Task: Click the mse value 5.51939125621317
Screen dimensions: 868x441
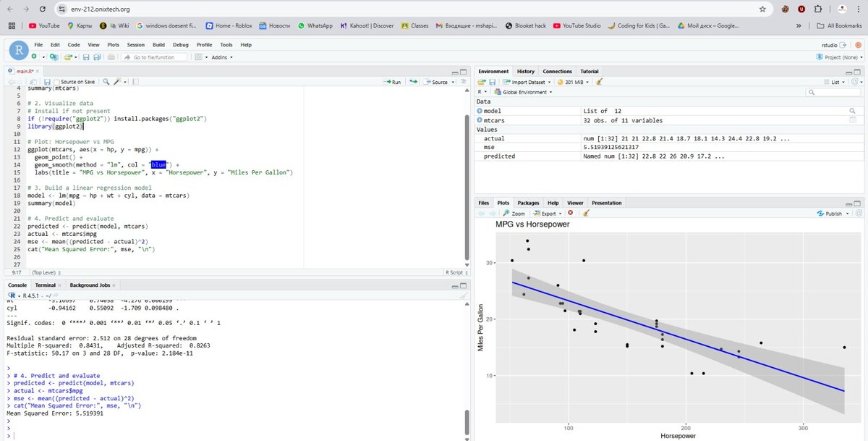Action: pyautogui.click(x=611, y=146)
